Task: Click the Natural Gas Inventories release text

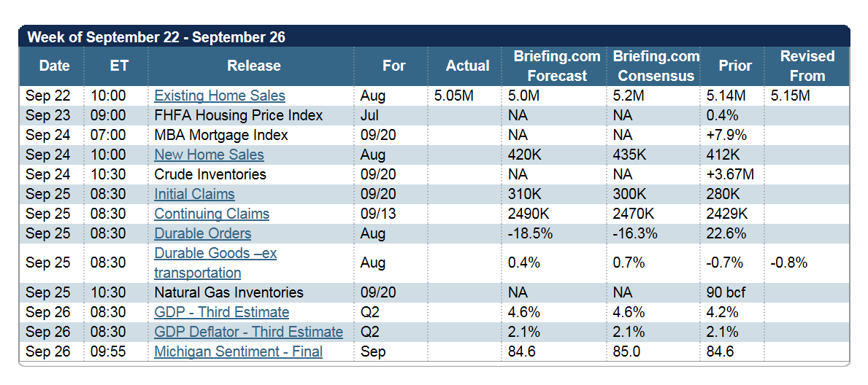Action: click(x=228, y=292)
